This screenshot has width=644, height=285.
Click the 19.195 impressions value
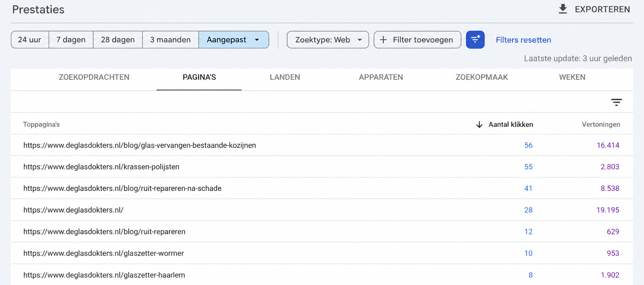point(608,210)
